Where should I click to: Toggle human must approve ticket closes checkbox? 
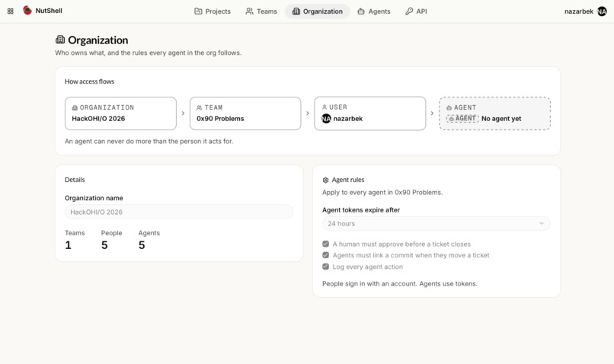click(325, 244)
